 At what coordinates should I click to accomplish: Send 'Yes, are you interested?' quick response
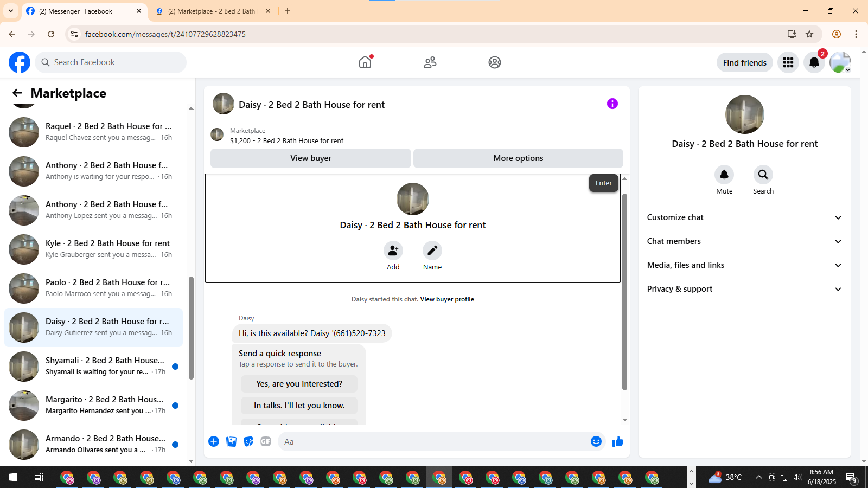coord(299,384)
